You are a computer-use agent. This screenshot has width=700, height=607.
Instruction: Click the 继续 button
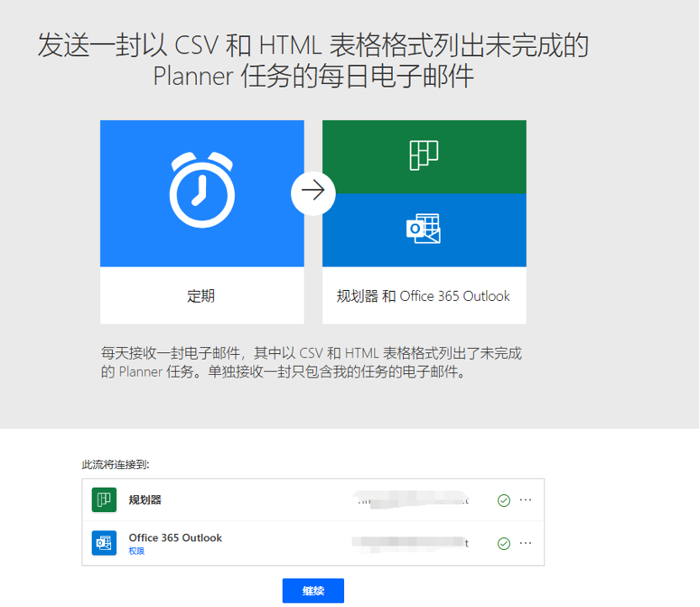pyautogui.click(x=313, y=590)
